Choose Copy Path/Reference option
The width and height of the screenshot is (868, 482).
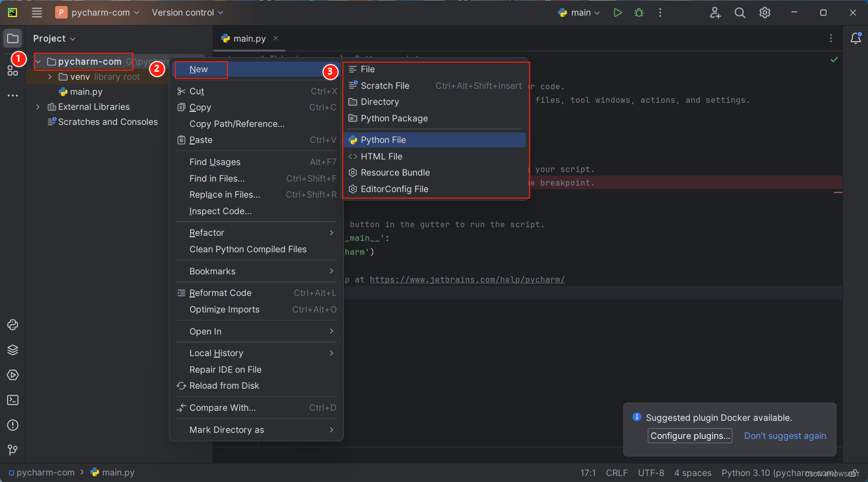tap(256, 124)
